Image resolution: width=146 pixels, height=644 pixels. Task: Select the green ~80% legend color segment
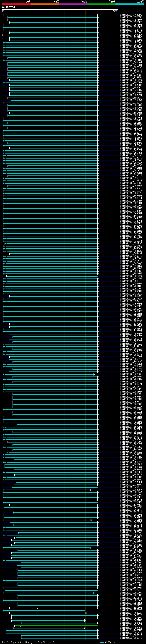click(x=101, y=4)
